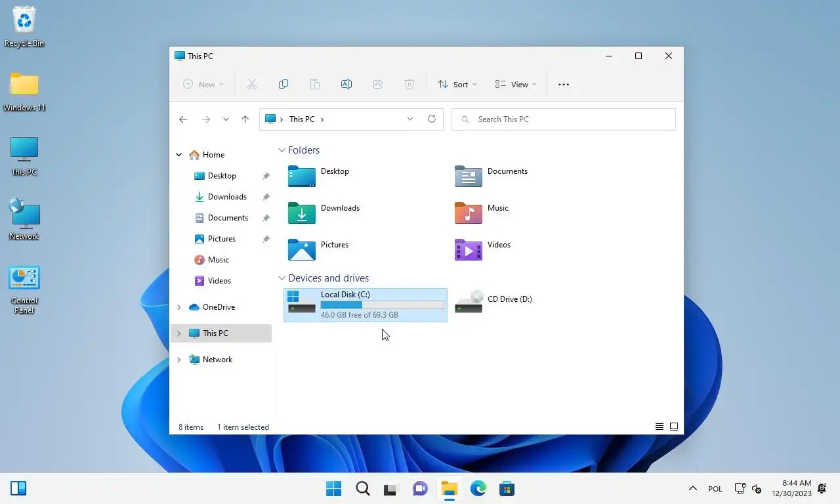Expand the OneDrive tree node
Viewport: 840px width, 504px height.
point(178,307)
